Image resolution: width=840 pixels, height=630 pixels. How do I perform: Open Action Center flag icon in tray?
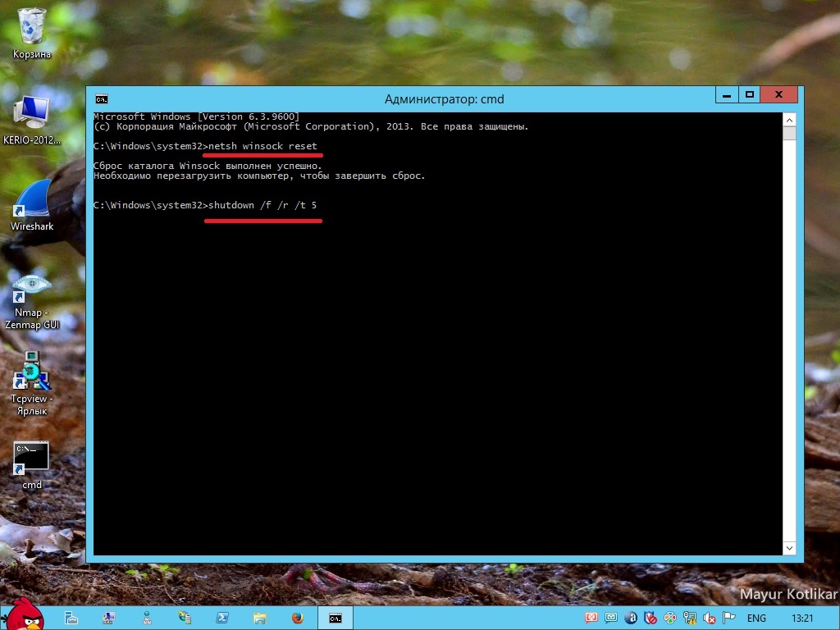(728, 618)
